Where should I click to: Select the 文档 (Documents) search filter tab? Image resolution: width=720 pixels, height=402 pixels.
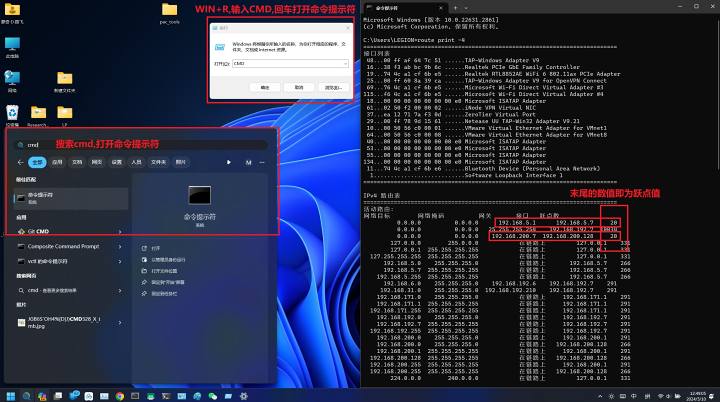click(77, 161)
